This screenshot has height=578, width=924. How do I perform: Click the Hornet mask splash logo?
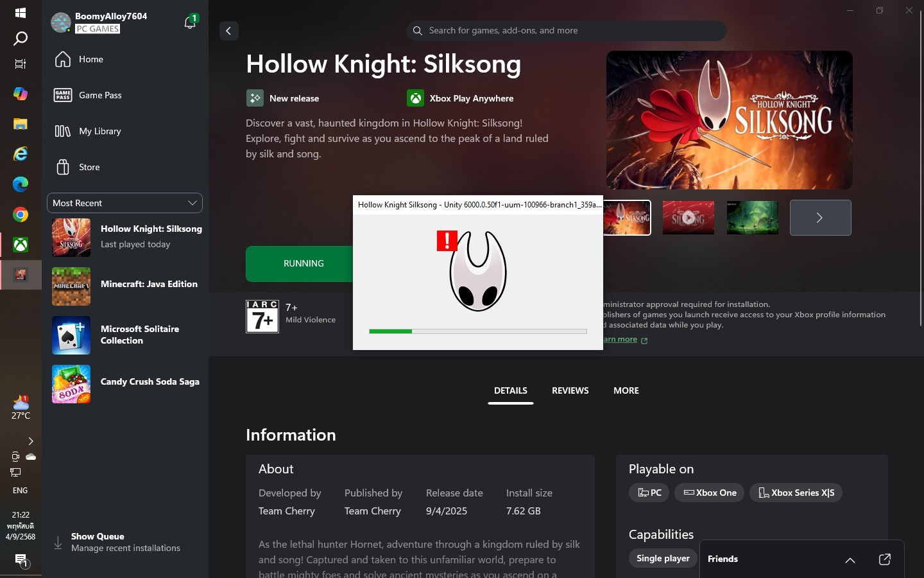click(x=479, y=271)
